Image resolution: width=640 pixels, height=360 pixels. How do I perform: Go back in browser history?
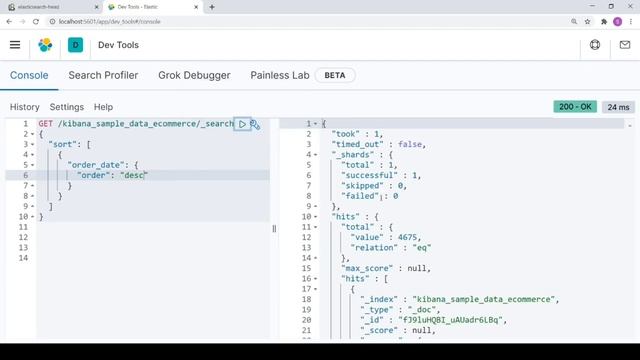[9, 22]
